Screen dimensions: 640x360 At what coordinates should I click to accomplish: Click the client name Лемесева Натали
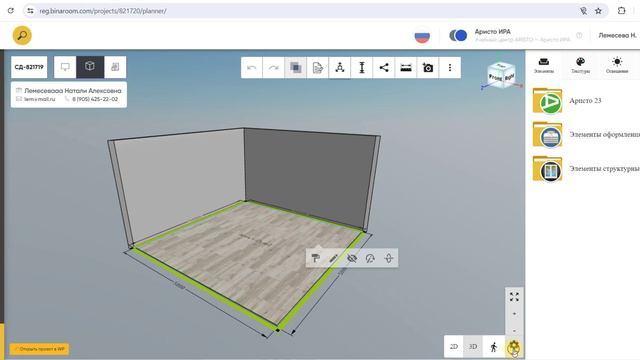(x=73, y=91)
